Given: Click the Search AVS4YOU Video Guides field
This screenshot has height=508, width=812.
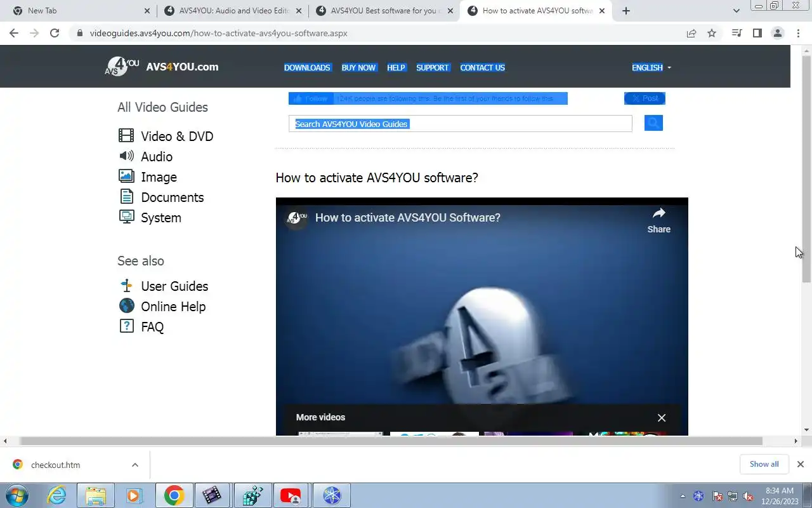Looking at the screenshot, I should pyautogui.click(x=461, y=124).
